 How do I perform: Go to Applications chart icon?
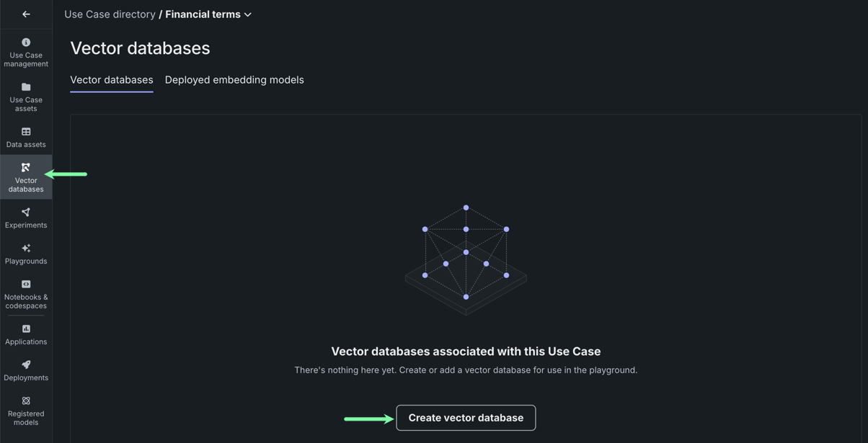click(26, 329)
